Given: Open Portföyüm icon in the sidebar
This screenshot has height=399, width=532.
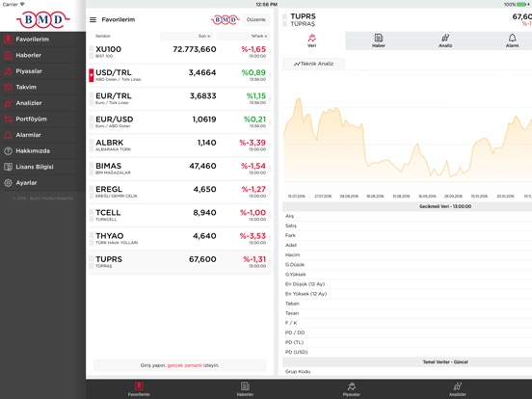Looking at the screenshot, I should point(8,120).
